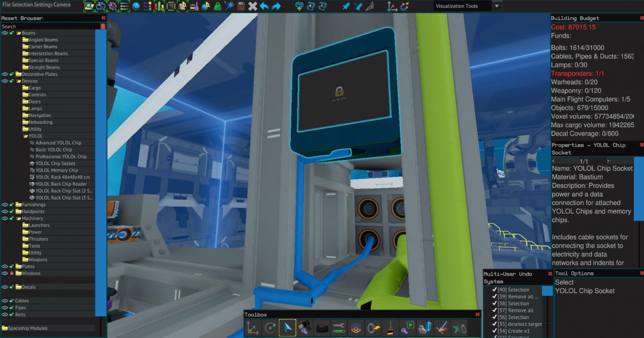Uncheck the '[40] Selection' undo entry
The width and height of the screenshot is (644, 338).
click(494, 290)
